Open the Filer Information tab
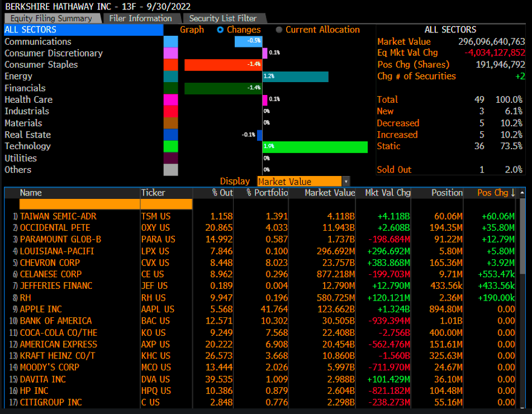The image size is (532, 414). coord(141,18)
